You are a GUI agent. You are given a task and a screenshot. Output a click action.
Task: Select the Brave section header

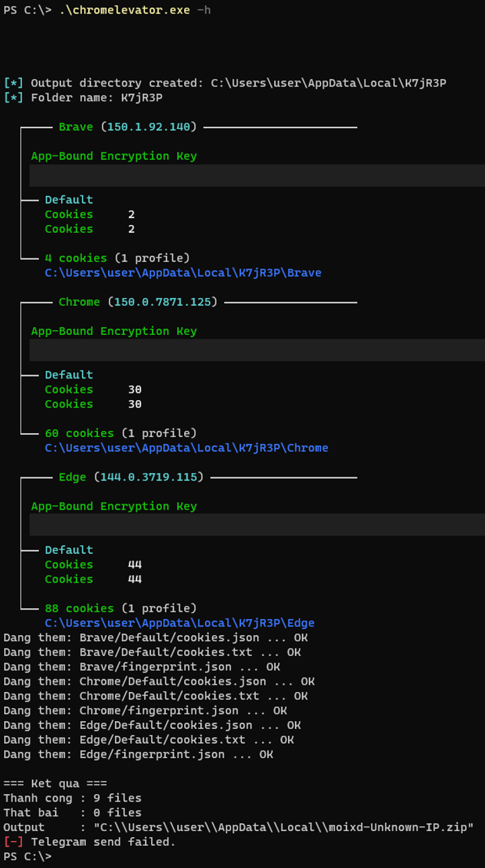pyautogui.click(x=128, y=127)
